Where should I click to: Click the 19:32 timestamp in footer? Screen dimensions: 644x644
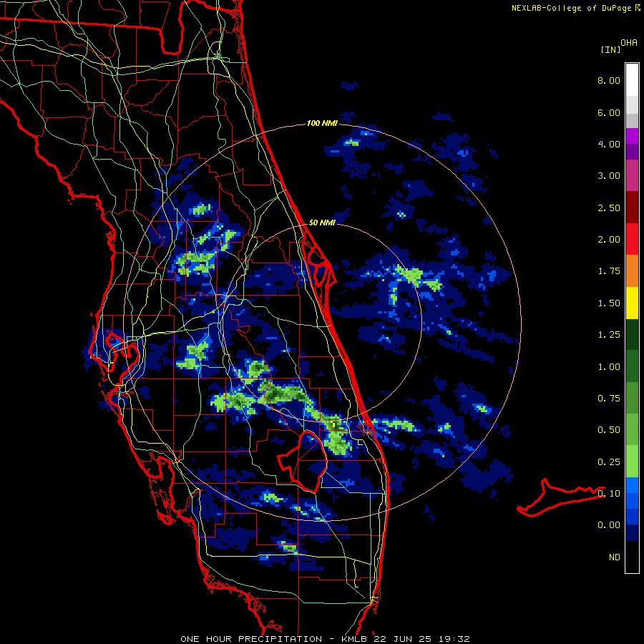(x=454, y=639)
